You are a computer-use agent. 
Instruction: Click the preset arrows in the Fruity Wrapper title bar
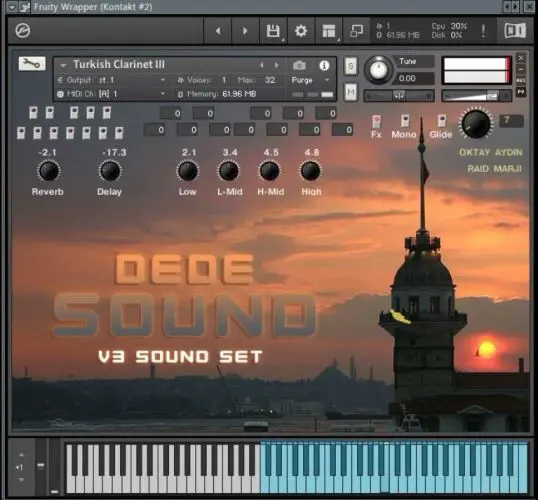pos(511,7)
